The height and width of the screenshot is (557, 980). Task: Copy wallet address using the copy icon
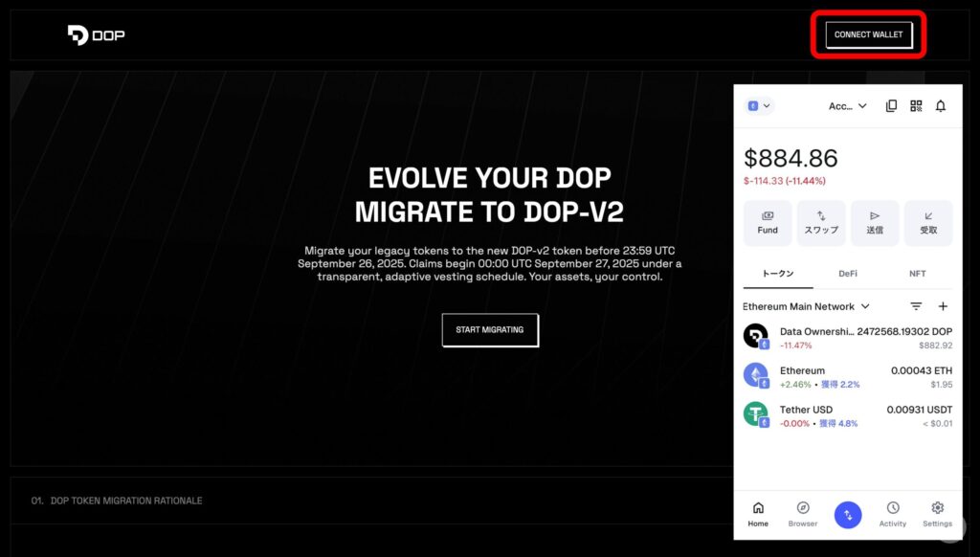[x=891, y=105]
